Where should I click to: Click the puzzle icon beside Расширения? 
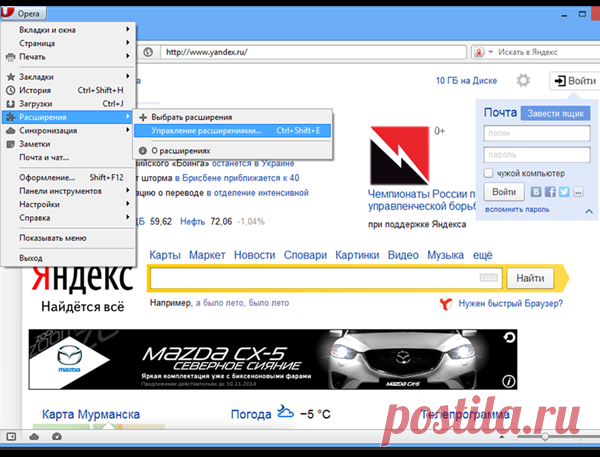pyautogui.click(x=11, y=117)
